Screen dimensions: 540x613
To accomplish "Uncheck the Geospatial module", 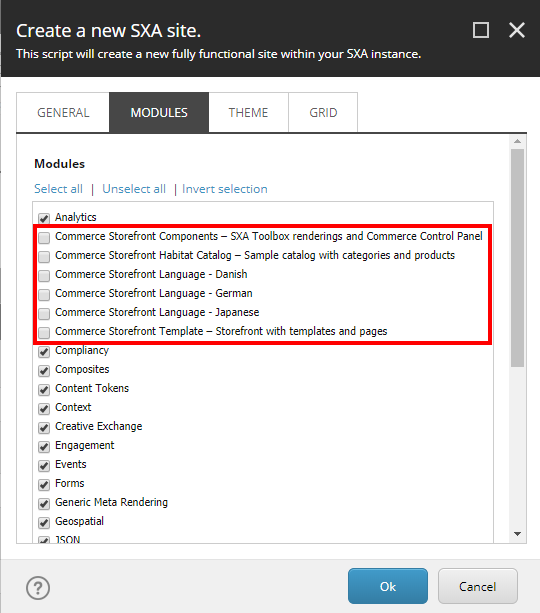I will click(44, 522).
